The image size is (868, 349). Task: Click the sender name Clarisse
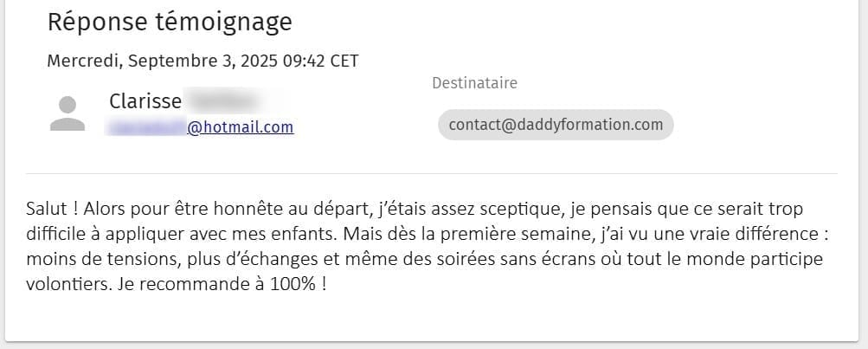[x=145, y=101]
